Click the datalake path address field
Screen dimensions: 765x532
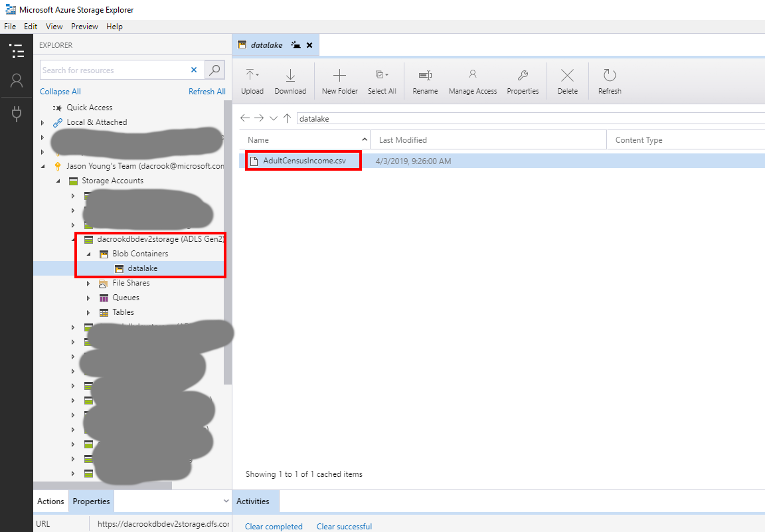pos(531,119)
